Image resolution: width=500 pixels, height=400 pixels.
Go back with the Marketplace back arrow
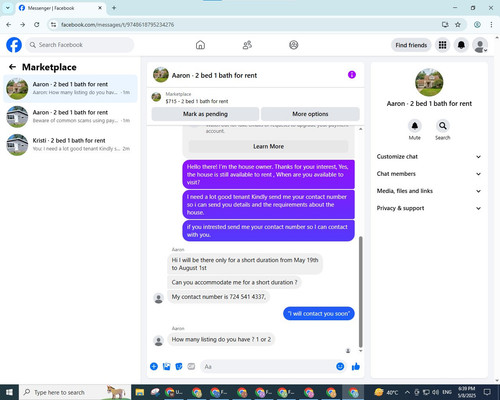click(12, 67)
